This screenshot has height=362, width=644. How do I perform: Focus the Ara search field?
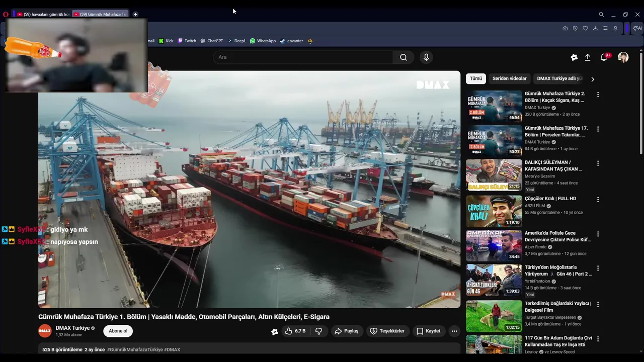[x=303, y=57]
